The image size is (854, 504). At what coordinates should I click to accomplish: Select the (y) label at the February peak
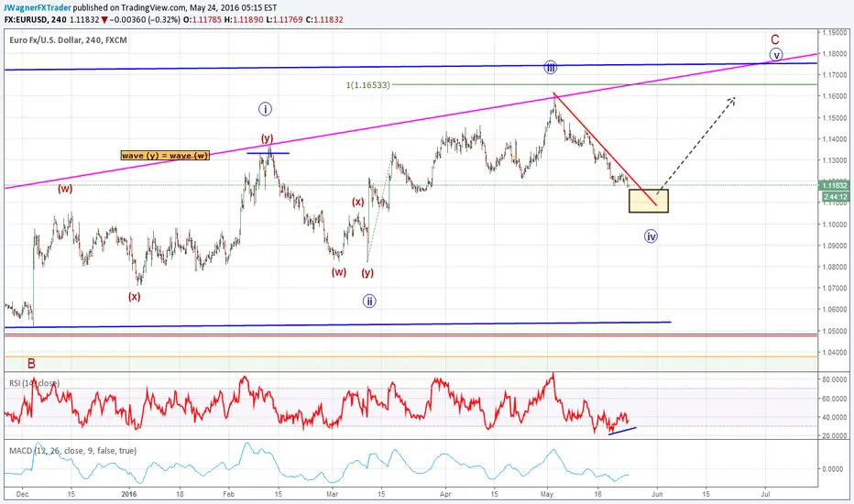pyautogui.click(x=267, y=137)
